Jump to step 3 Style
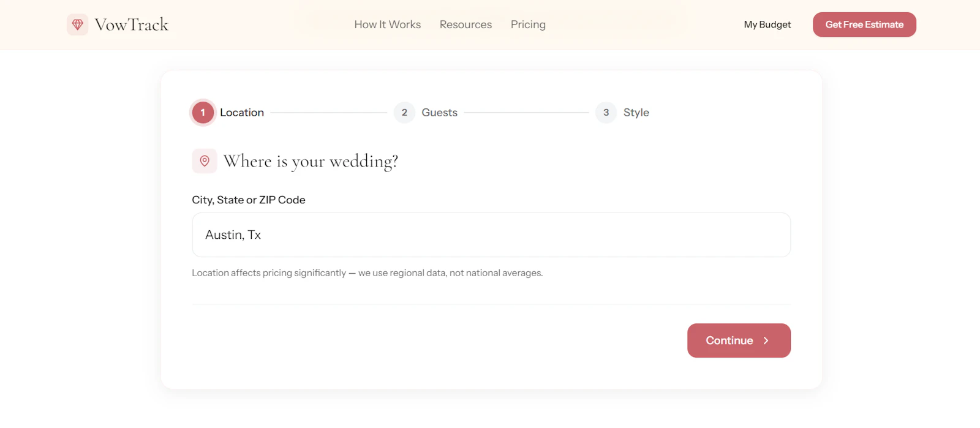 click(x=622, y=113)
